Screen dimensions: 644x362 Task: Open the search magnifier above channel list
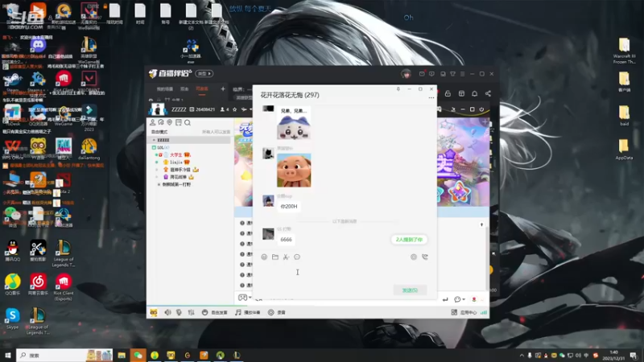click(188, 122)
